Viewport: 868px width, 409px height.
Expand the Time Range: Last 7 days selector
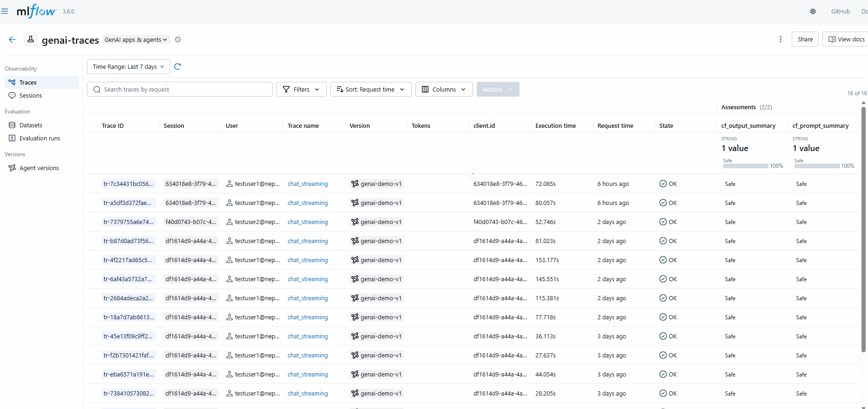(x=128, y=66)
